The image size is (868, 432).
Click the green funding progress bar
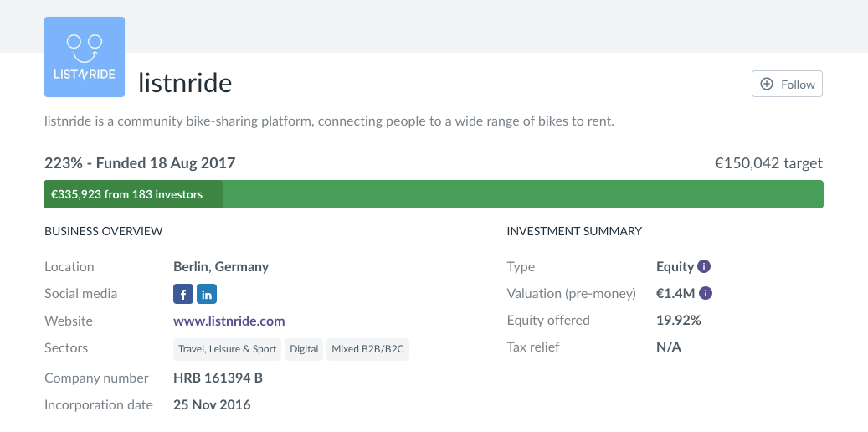[x=519, y=194]
